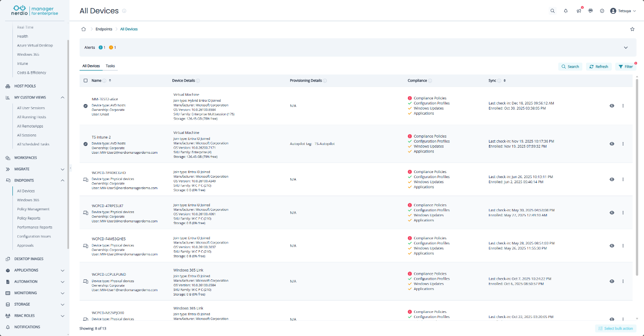
Task: Open Windows 365 under Endpoints
Action: (x=28, y=200)
